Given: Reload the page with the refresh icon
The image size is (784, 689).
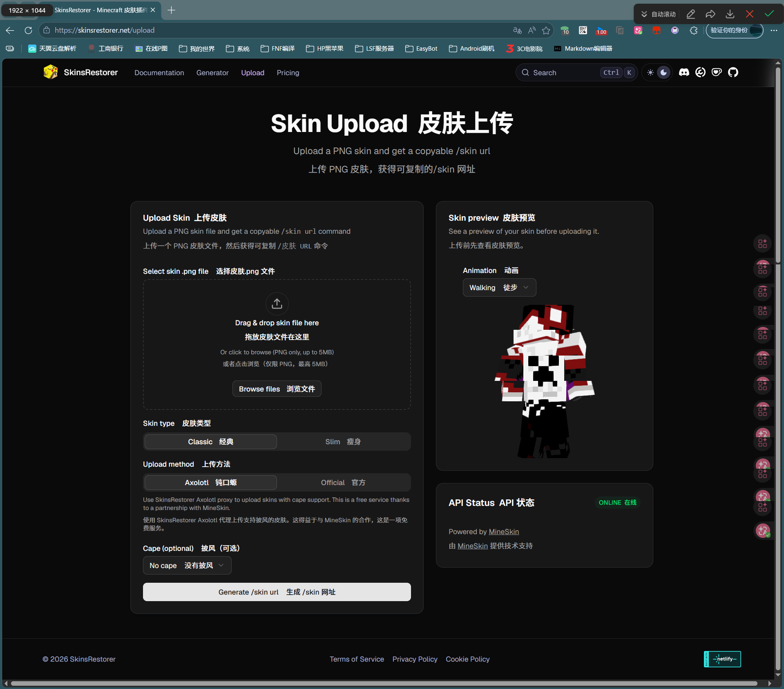Looking at the screenshot, I should click(28, 30).
